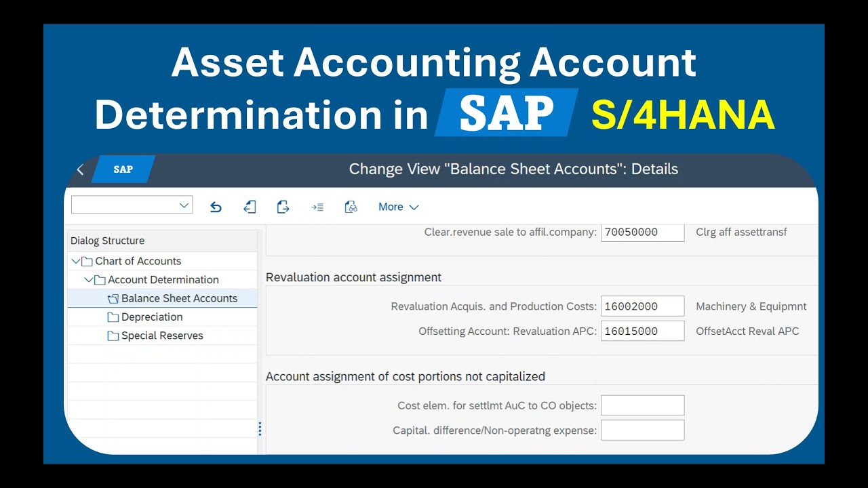
Task: Click the Dialog Structure header
Action: pos(107,241)
